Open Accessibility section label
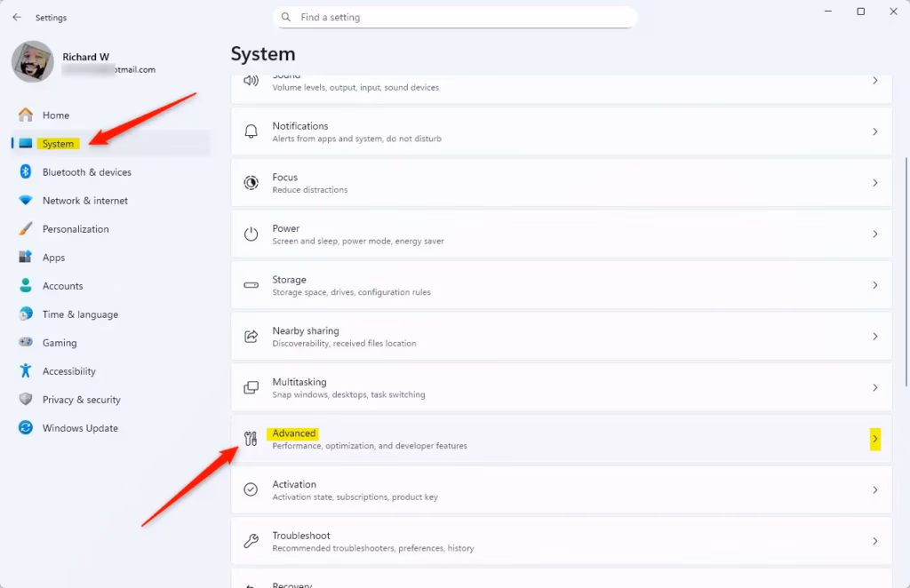 [69, 371]
